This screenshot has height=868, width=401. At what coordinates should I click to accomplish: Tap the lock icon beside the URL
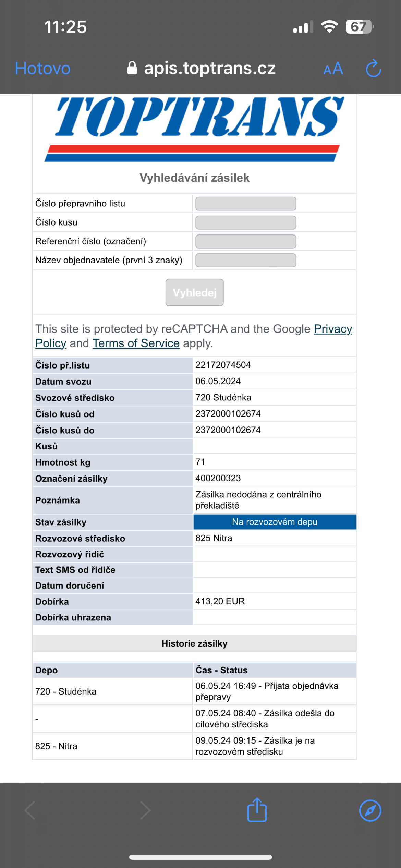[132, 68]
